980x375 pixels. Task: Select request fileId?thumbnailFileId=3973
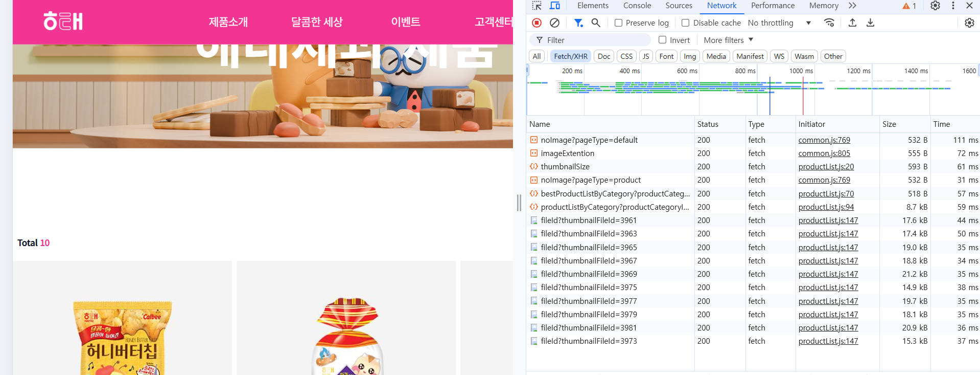753,341
